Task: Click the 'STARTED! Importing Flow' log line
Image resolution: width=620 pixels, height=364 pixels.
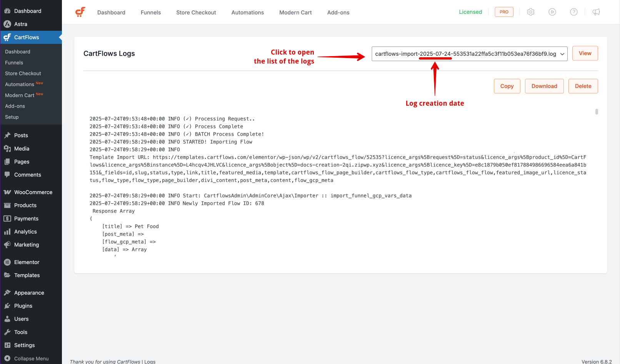Action: coord(171,142)
